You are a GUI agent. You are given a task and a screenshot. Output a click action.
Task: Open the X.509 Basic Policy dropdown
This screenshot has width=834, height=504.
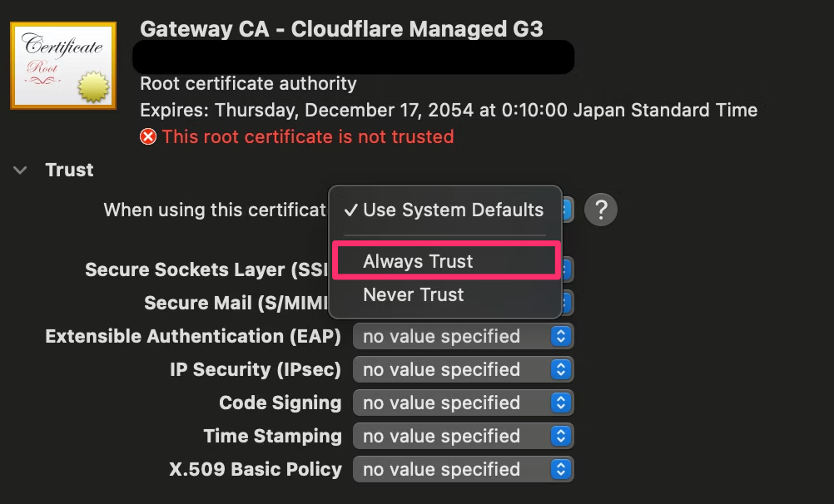[464, 469]
